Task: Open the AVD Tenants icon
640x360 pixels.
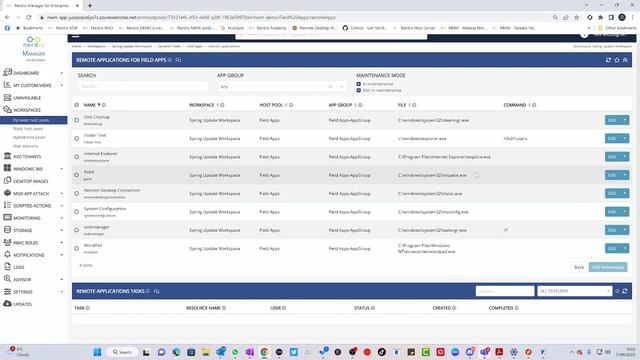Action: 7,156
